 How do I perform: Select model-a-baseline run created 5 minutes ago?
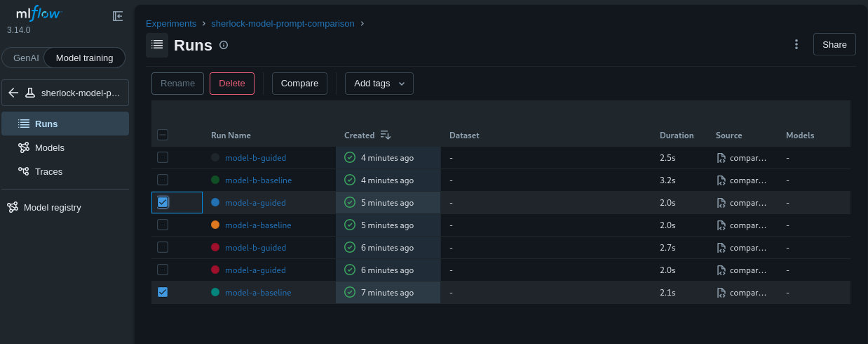point(163,225)
